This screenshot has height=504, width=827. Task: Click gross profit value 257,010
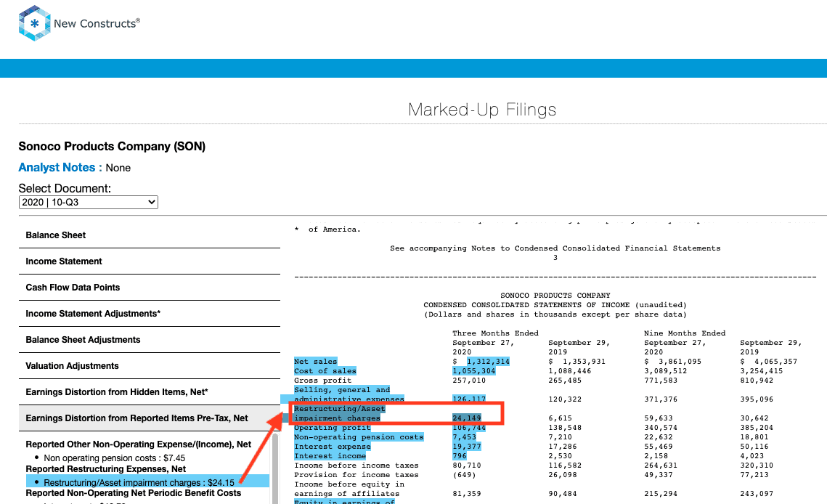pos(469,381)
